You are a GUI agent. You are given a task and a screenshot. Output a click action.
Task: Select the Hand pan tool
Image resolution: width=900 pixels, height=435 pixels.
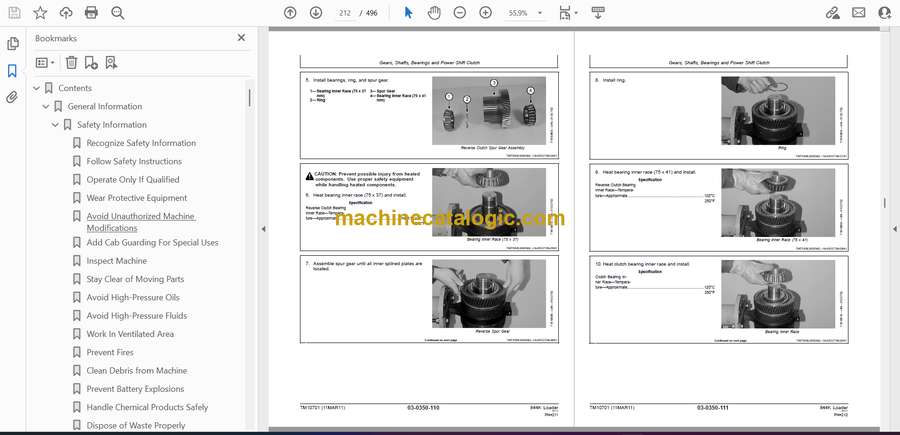434,13
